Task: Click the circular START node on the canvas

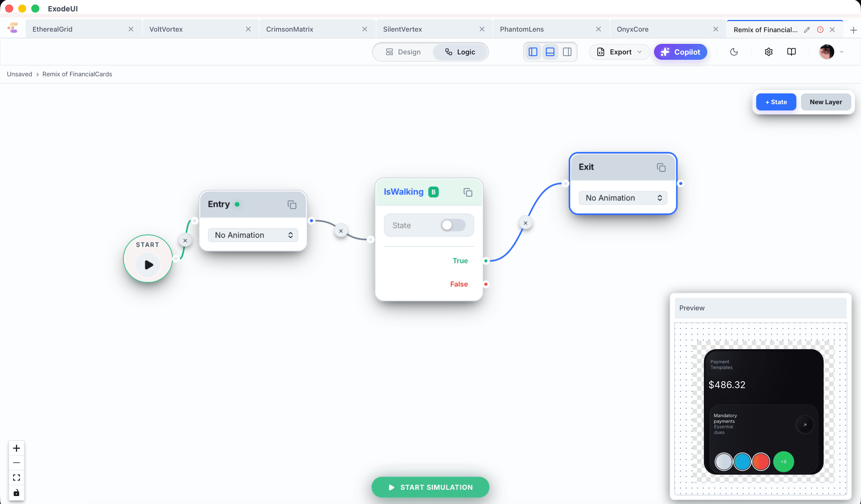Action: pos(147,259)
